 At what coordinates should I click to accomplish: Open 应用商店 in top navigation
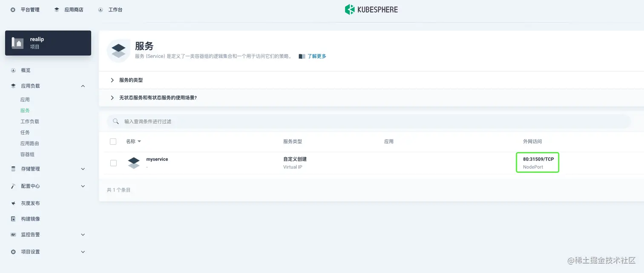[74, 9]
